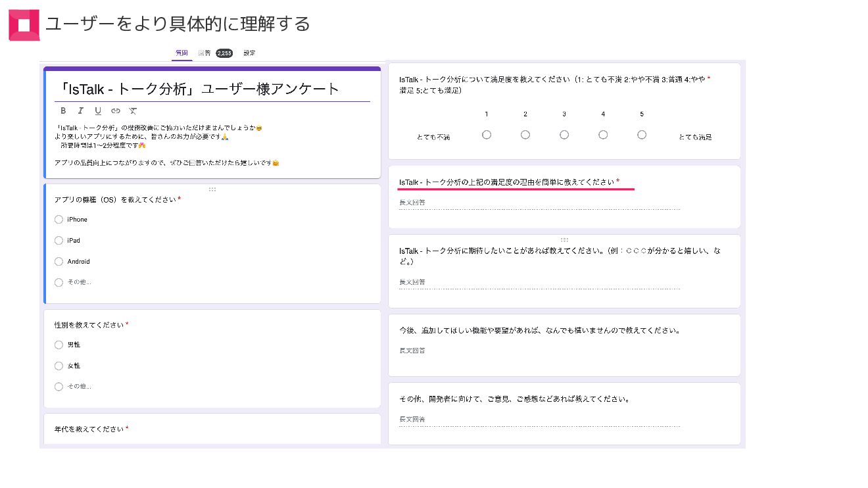Toggle underline formatting in the form description
Viewport: 868px width, 488px height.
pyautogui.click(x=98, y=111)
